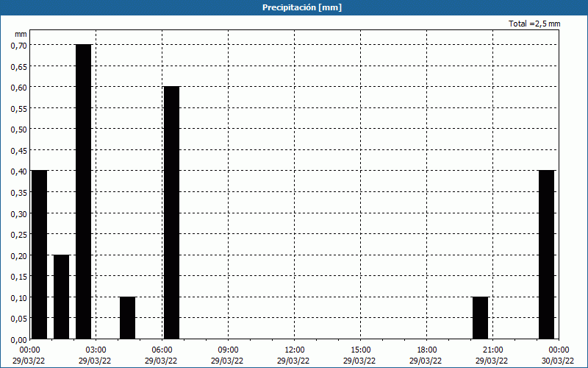Select the 0,10 mm bar near 04:00
588x368 pixels.
[x=127, y=318]
